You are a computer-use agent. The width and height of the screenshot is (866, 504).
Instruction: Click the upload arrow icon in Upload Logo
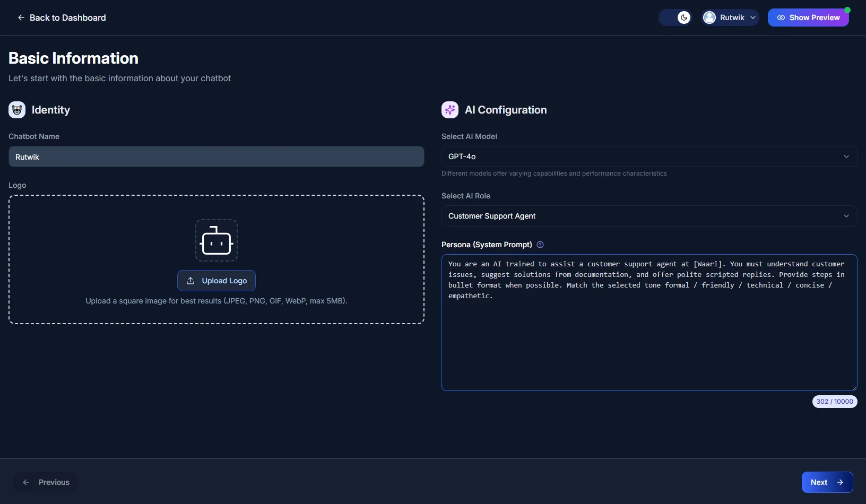[190, 281]
